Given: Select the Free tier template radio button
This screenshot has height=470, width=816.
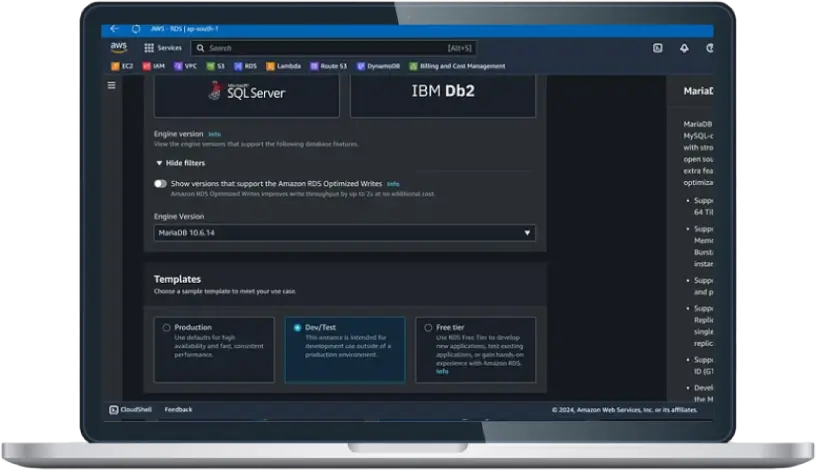Looking at the screenshot, I should click(x=428, y=327).
